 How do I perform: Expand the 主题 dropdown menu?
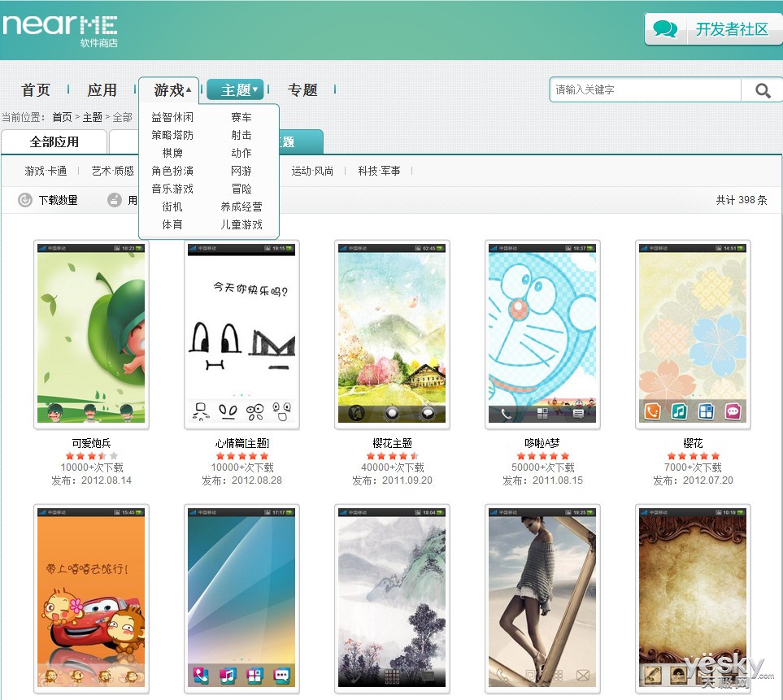(235, 90)
